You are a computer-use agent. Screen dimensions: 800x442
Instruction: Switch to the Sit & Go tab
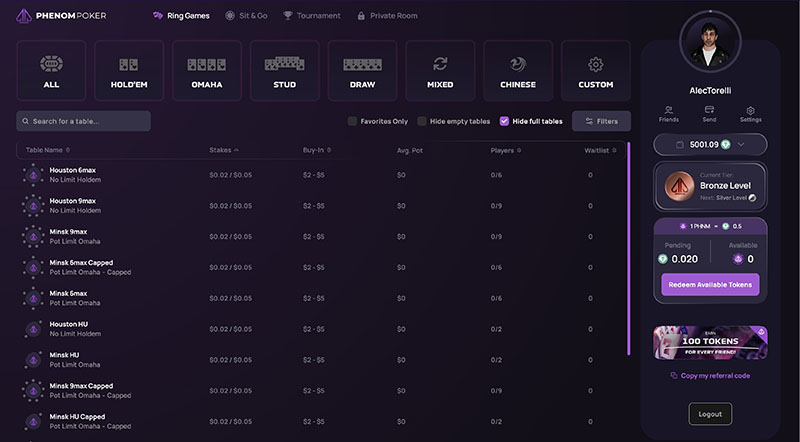(x=246, y=16)
